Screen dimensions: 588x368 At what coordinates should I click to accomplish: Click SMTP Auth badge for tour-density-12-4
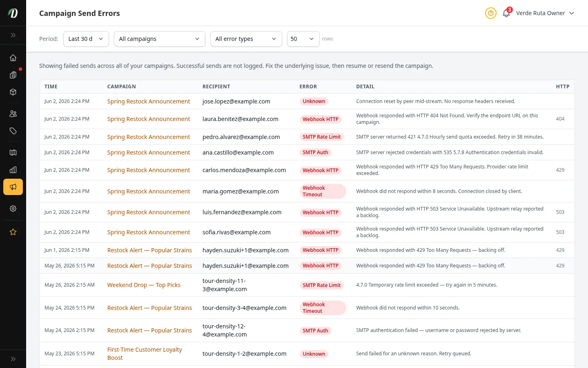(x=315, y=331)
